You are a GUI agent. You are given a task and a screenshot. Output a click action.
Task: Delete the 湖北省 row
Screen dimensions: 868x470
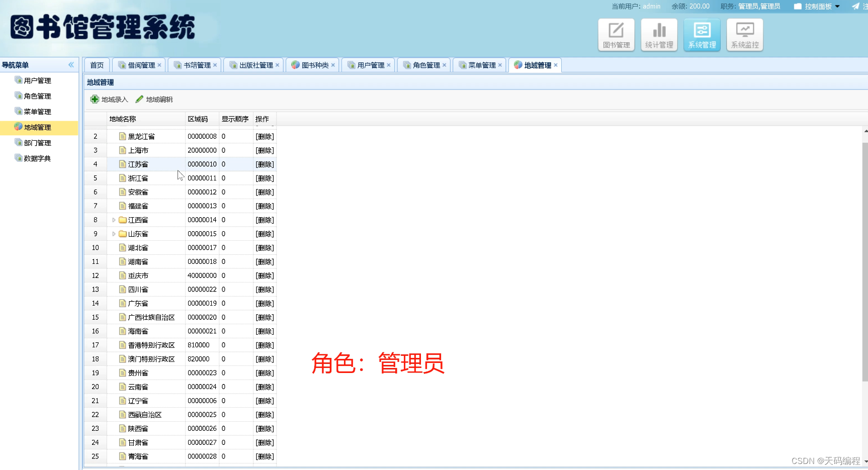click(x=265, y=248)
